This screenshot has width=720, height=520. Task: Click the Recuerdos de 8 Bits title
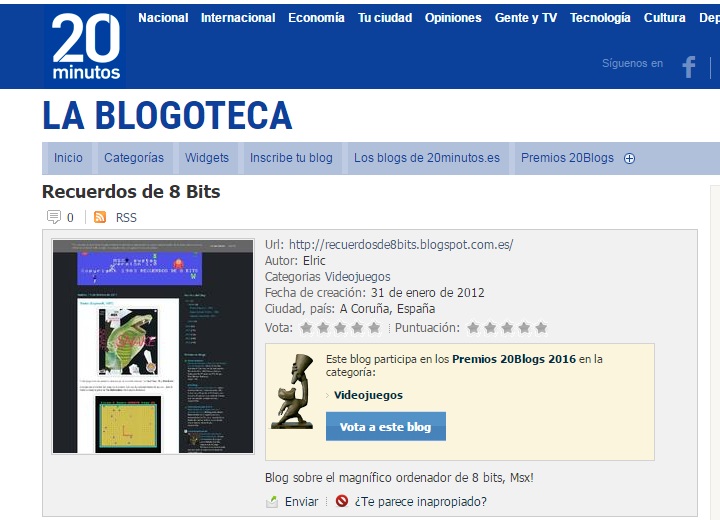131,192
